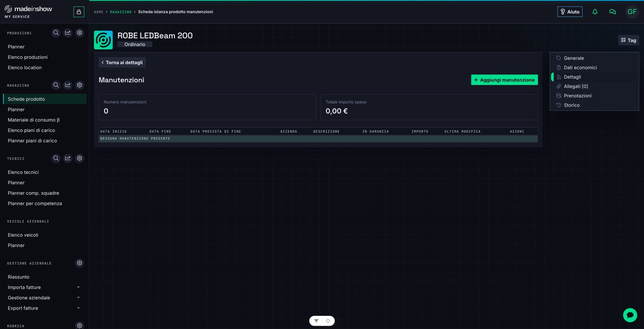Image resolution: width=644 pixels, height=329 pixels.
Task: Open the messages chat icon in header
Action: [612, 12]
